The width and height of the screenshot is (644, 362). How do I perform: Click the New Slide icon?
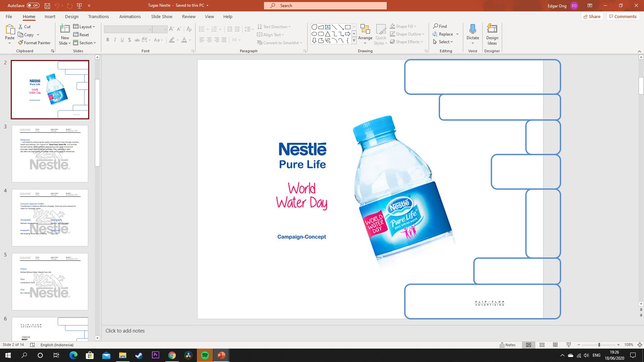pos(65,29)
